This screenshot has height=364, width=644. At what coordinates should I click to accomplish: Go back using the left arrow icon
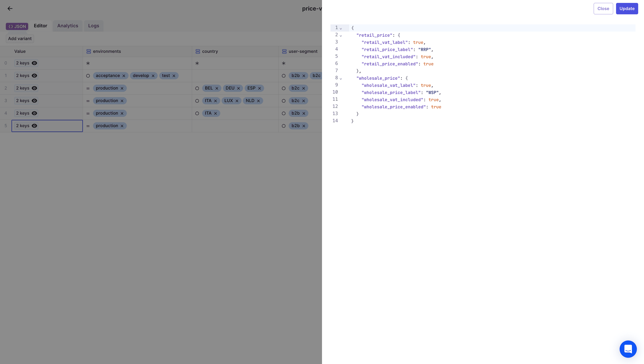click(x=10, y=9)
